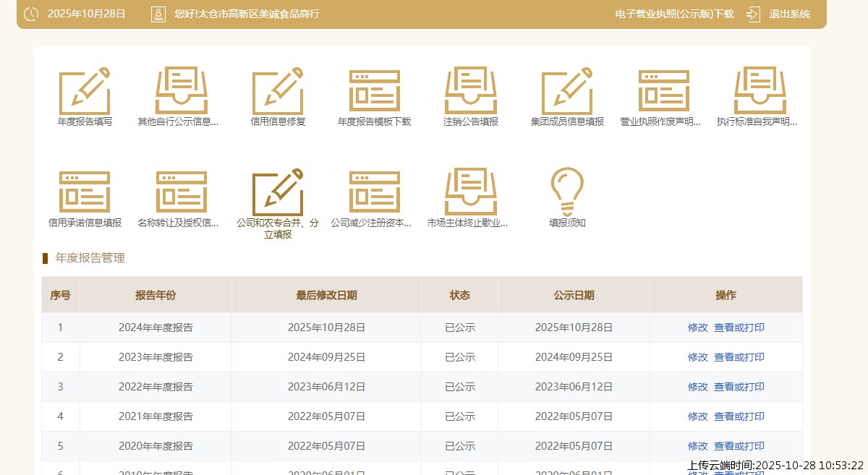Open 公司和农专合并、分立填报 icon
The width and height of the screenshot is (868, 475).
coord(278,192)
